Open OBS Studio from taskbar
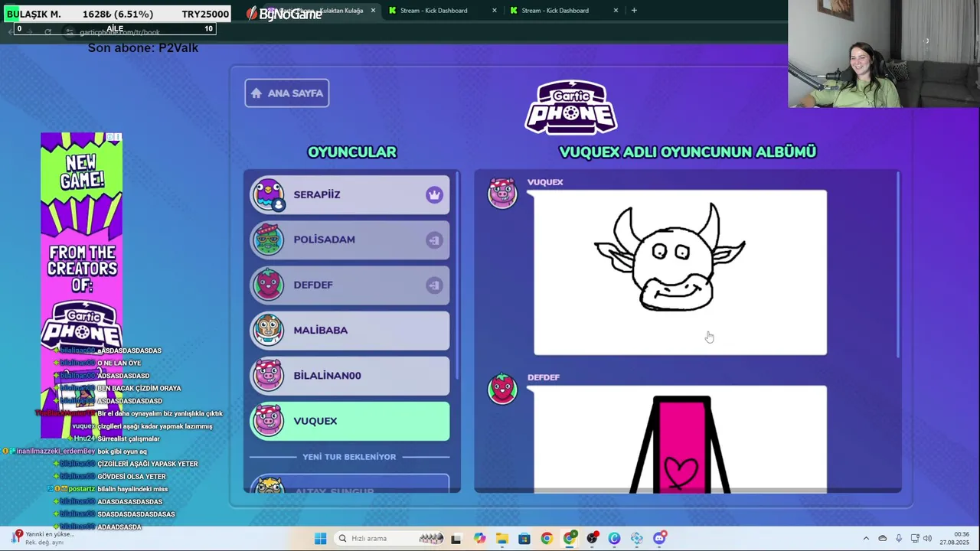Screen dimensions: 980x551 point(592,539)
